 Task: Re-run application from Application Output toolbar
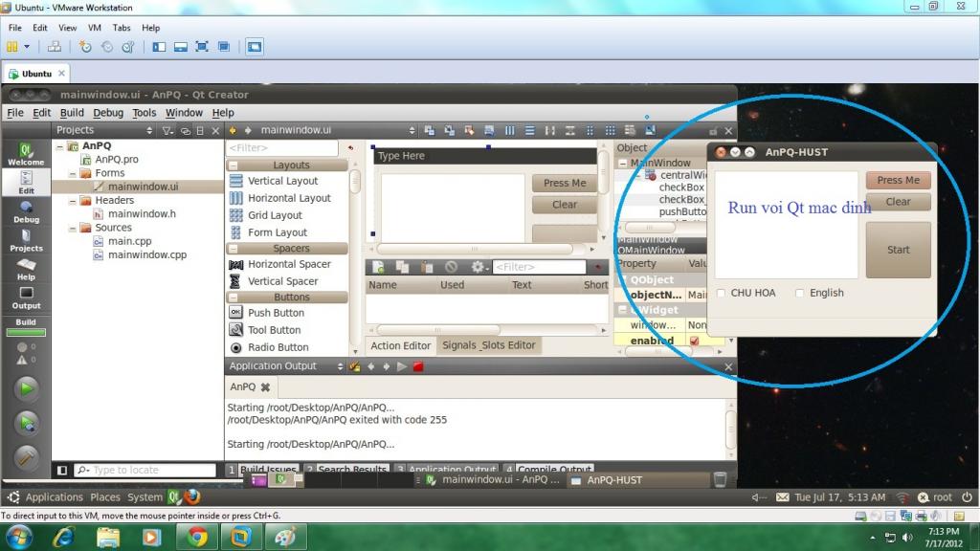[x=402, y=366]
